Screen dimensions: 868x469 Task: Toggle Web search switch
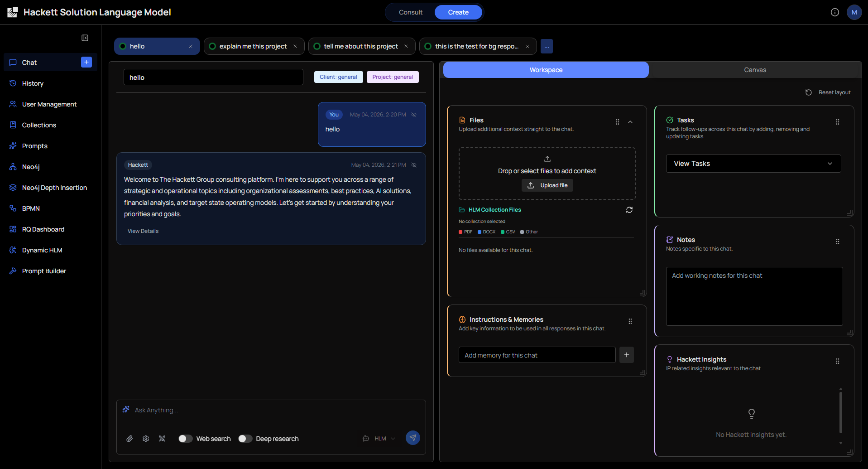tap(185, 439)
